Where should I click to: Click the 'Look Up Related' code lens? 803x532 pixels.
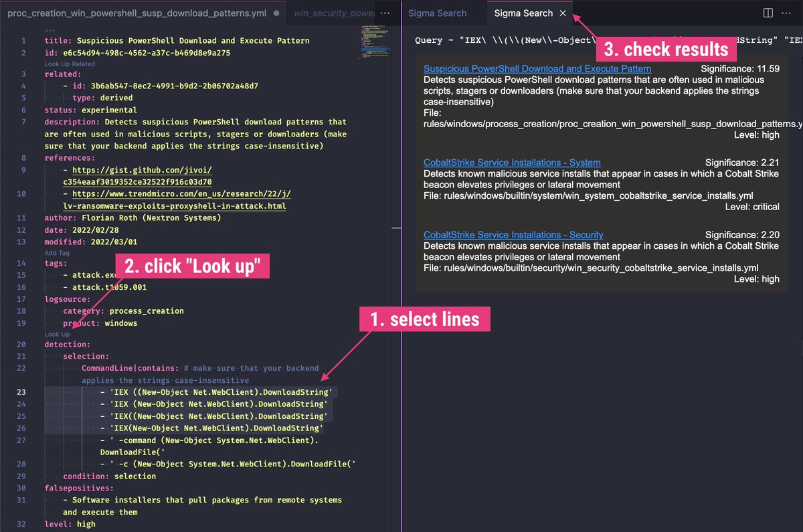(x=70, y=64)
